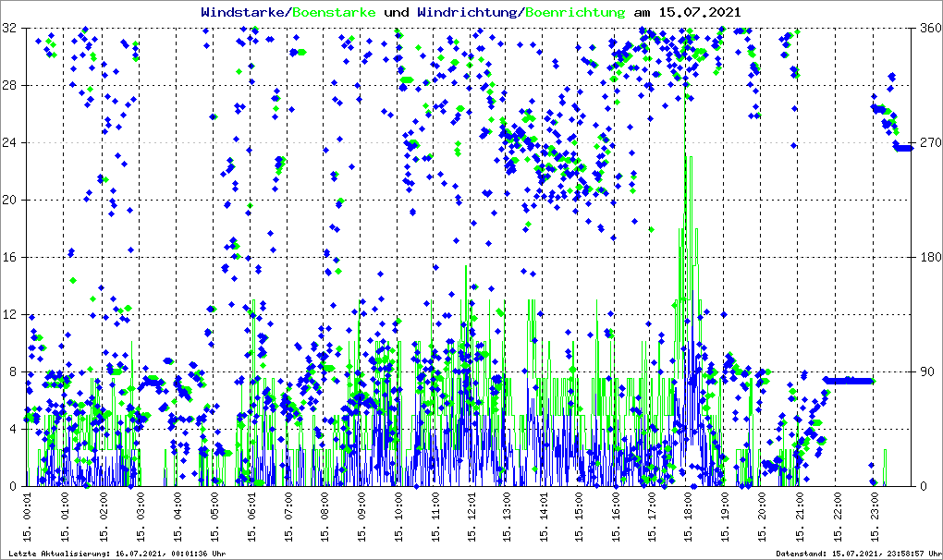Click the 'Letzte Aktualisierung' footer timestamp
The image size is (943, 560).
(x=116, y=554)
